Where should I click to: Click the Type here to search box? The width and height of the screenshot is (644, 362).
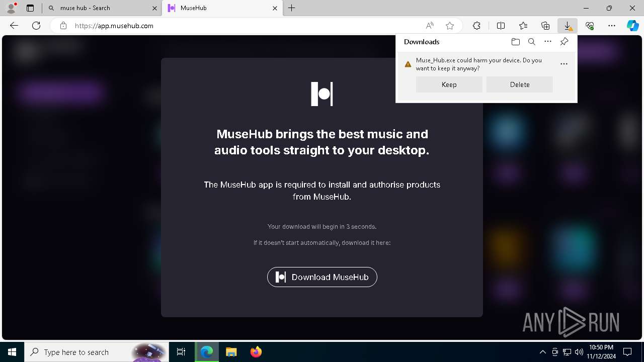tap(97, 352)
